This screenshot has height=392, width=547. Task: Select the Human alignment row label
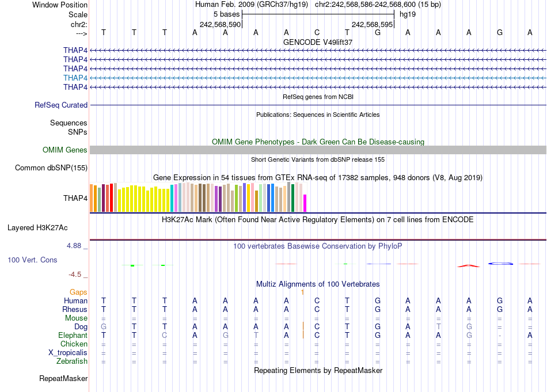click(75, 300)
